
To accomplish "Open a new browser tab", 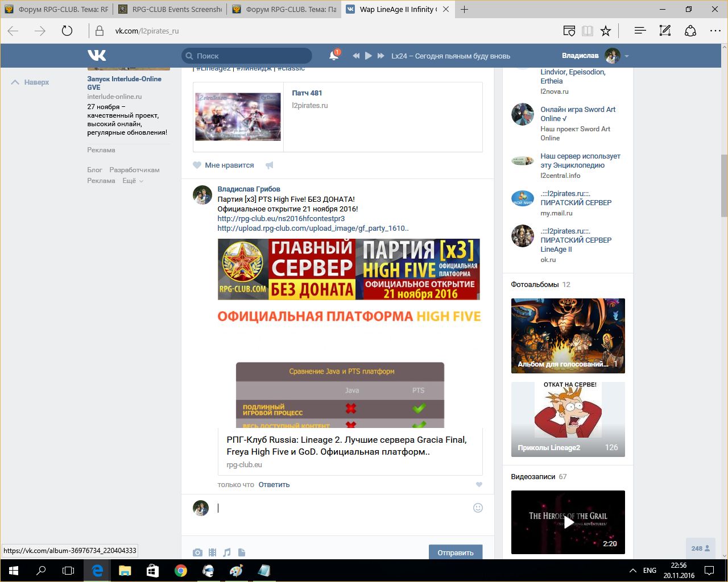I will click(465, 9).
